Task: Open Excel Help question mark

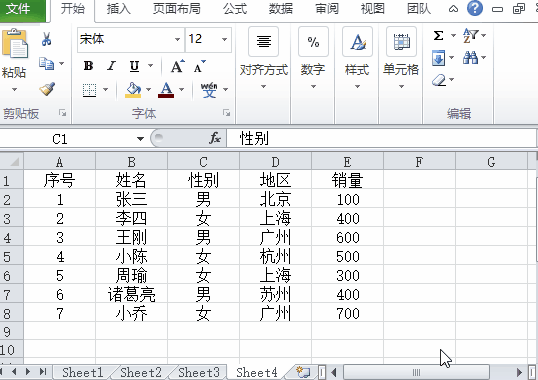Action: point(475,8)
